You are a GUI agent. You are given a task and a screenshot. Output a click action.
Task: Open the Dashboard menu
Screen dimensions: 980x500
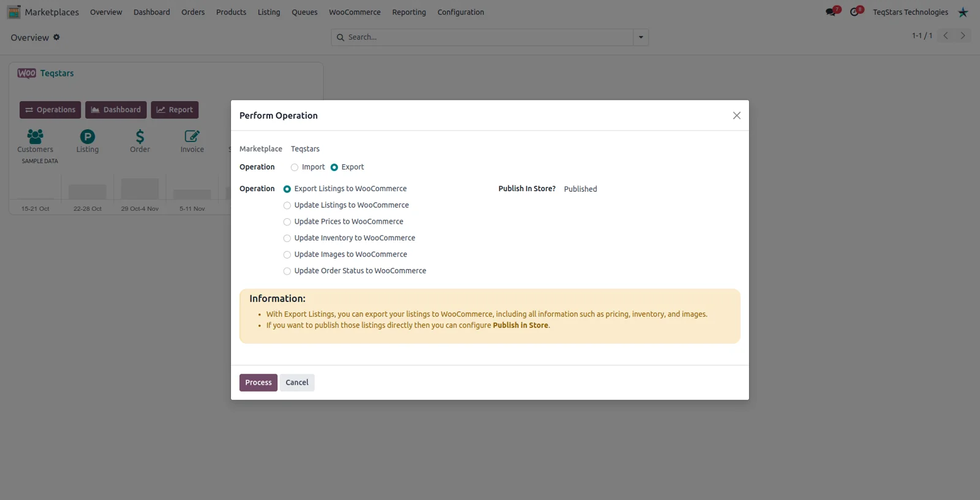coord(152,12)
